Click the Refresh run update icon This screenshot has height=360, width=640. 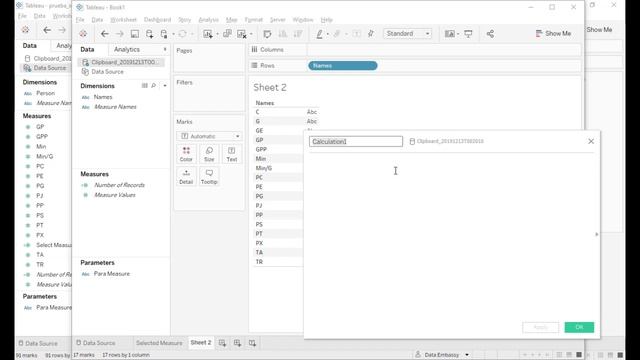click(182, 34)
